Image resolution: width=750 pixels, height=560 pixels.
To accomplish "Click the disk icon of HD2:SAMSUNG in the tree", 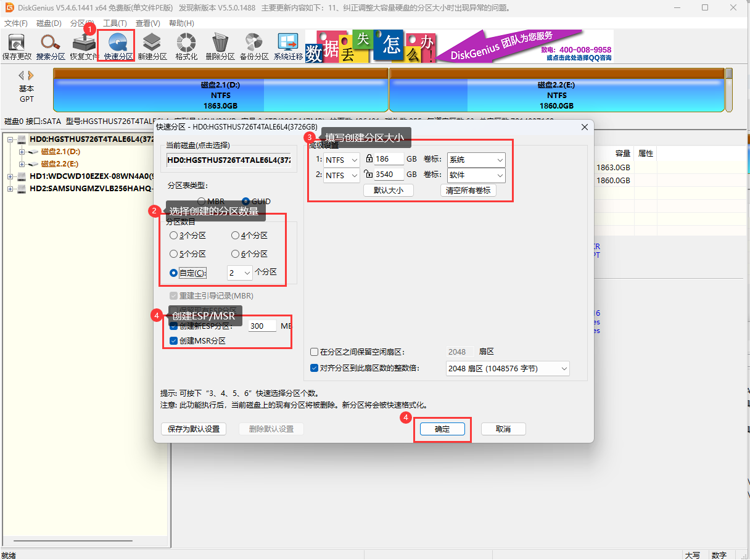I will [22, 189].
